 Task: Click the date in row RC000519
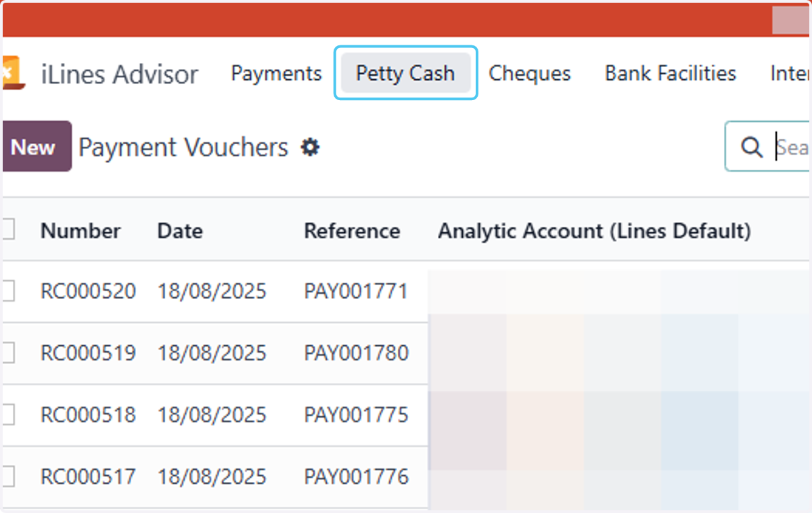[212, 353]
